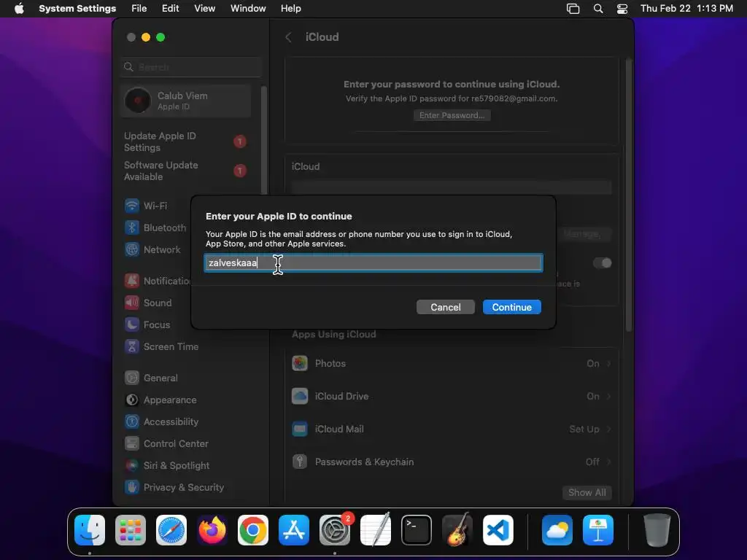Open the Help menu
Image resolution: width=747 pixels, height=560 pixels.
(x=290, y=8)
